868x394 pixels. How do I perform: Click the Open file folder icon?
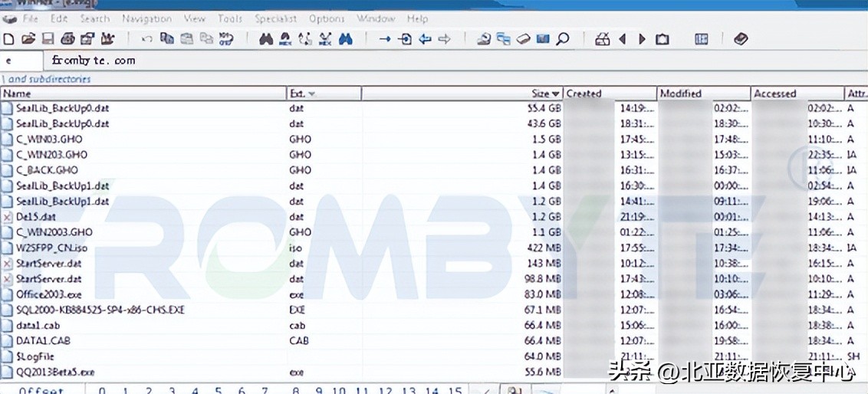point(28,39)
